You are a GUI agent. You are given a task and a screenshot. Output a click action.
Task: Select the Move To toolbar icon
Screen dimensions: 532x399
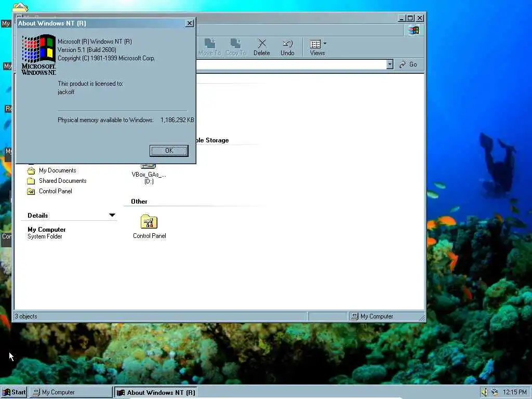tap(210, 47)
